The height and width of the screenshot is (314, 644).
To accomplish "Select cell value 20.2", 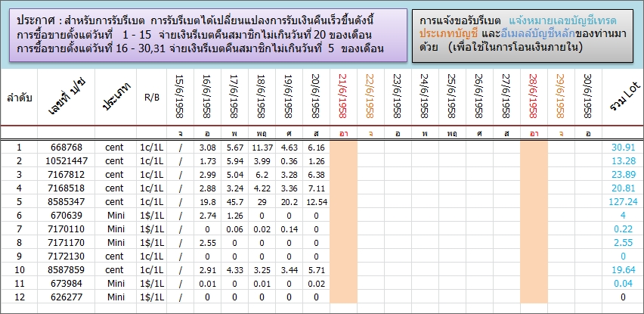I will pyautogui.click(x=289, y=202).
